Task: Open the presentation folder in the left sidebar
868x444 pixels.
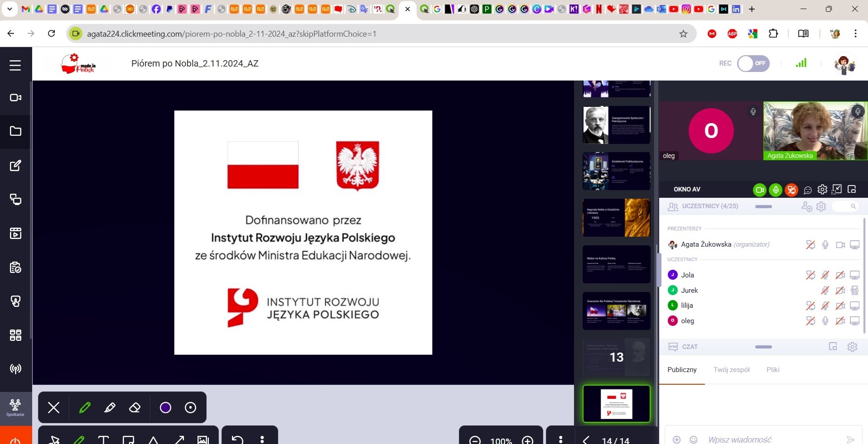Action: (x=15, y=131)
